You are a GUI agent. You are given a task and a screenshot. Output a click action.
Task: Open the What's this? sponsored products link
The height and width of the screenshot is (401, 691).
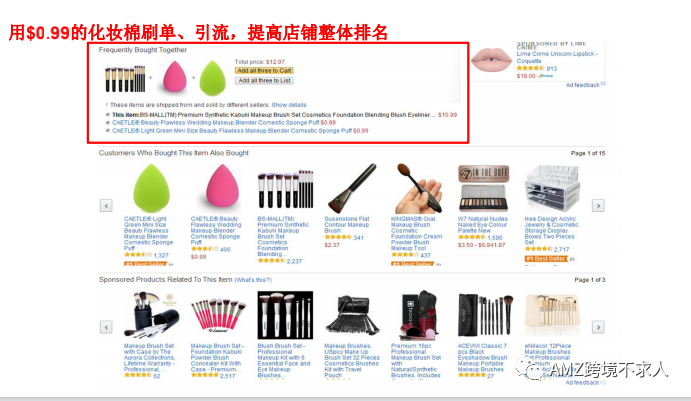(x=253, y=280)
